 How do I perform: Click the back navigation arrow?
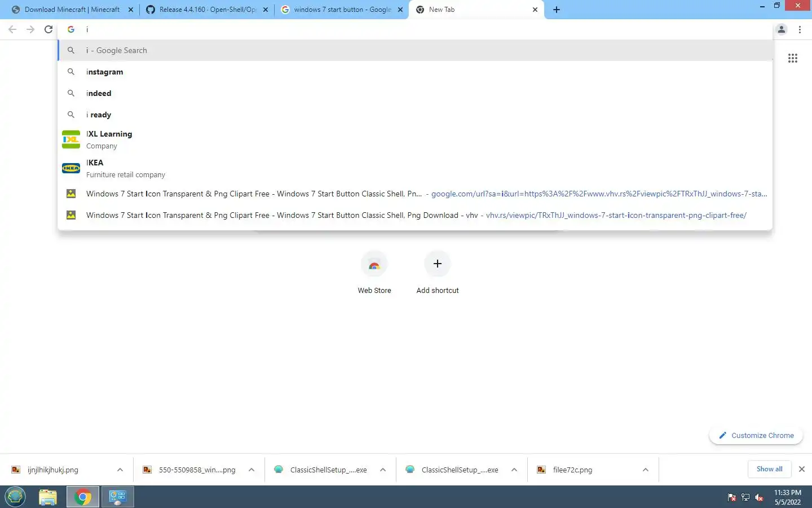click(12, 29)
